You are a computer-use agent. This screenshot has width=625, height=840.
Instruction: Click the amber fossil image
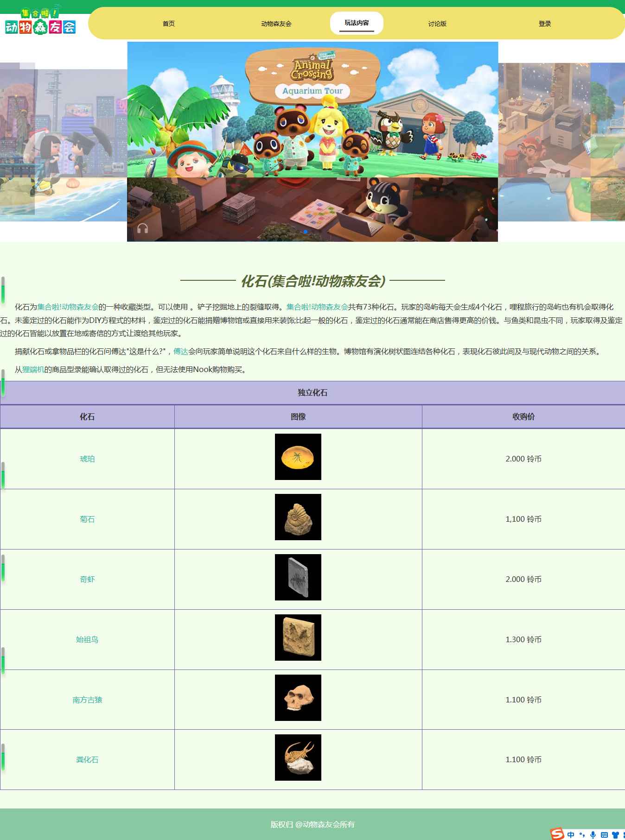(298, 457)
